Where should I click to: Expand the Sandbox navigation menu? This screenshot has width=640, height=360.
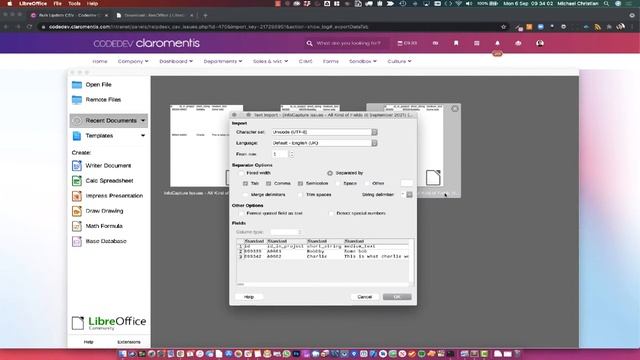[x=362, y=61]
